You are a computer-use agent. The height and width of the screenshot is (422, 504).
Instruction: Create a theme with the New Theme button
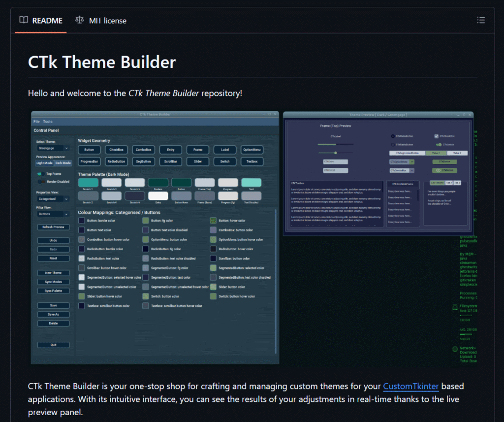pos(53,273)
